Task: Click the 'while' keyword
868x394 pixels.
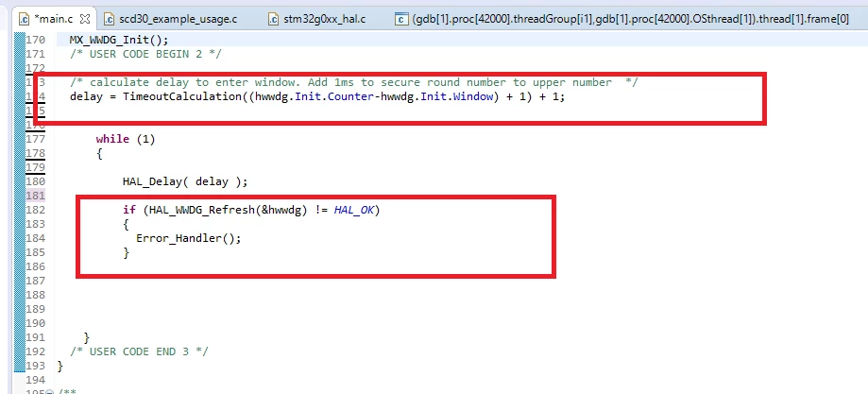Action: (x=112, y=139)
